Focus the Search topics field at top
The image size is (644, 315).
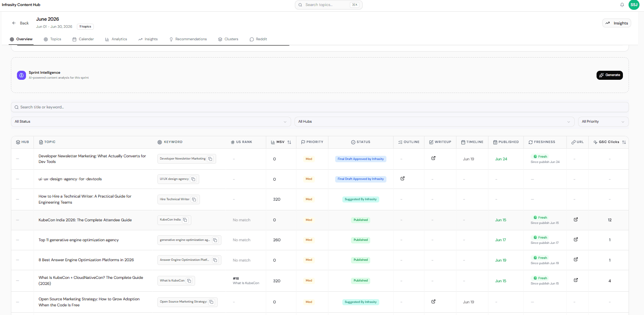tap(328, 5)
